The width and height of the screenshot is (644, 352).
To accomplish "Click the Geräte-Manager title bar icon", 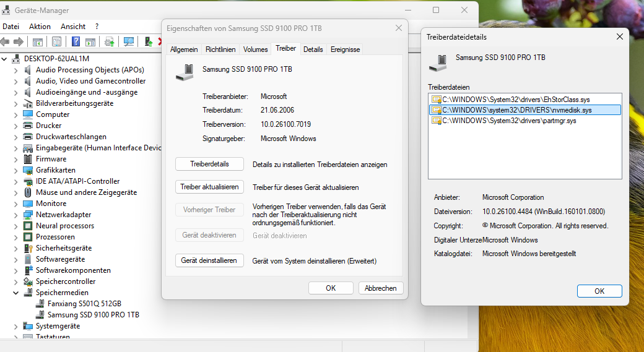I will 6,10.
